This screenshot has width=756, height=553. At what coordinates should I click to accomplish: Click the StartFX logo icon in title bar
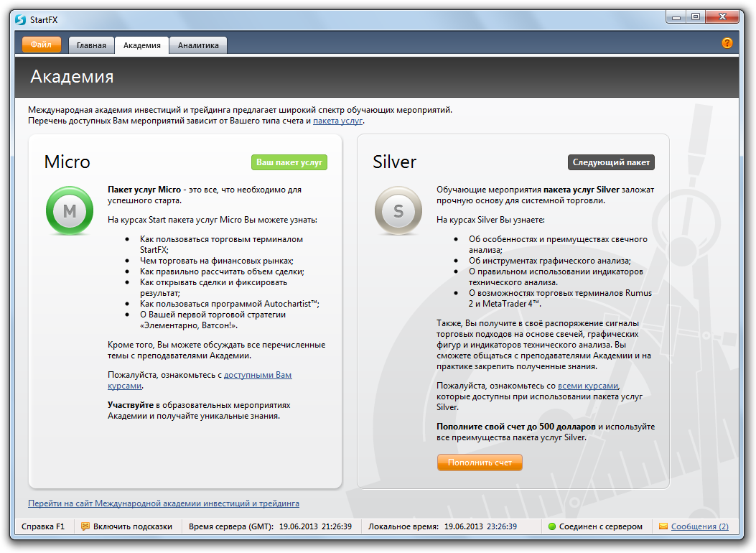click(x=20, y=20)
